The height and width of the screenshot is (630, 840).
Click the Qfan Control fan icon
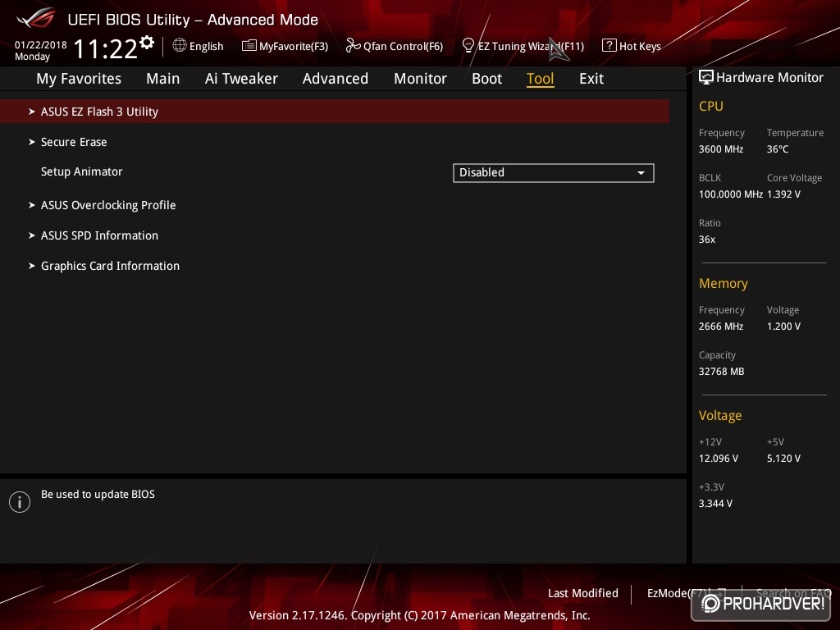click(x=353, y=46)
